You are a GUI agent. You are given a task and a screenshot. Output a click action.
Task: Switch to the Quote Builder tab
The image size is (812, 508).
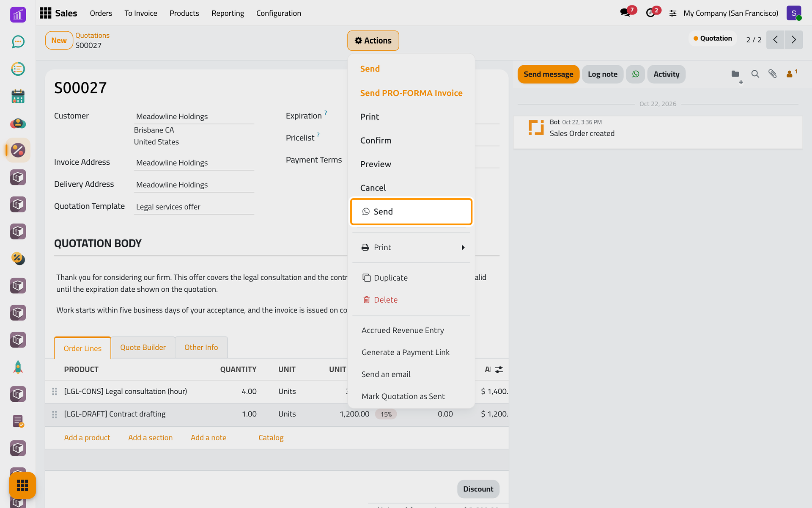[143, 348]
